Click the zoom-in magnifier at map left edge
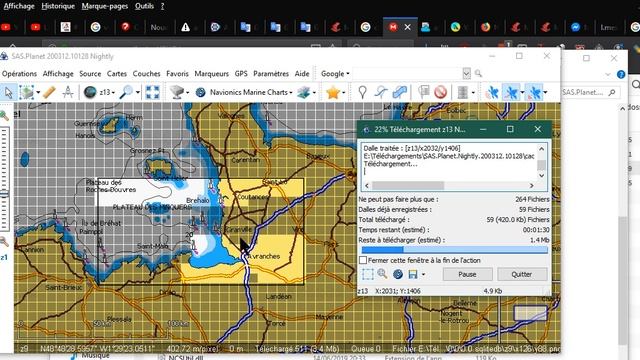 click(4, 116)
